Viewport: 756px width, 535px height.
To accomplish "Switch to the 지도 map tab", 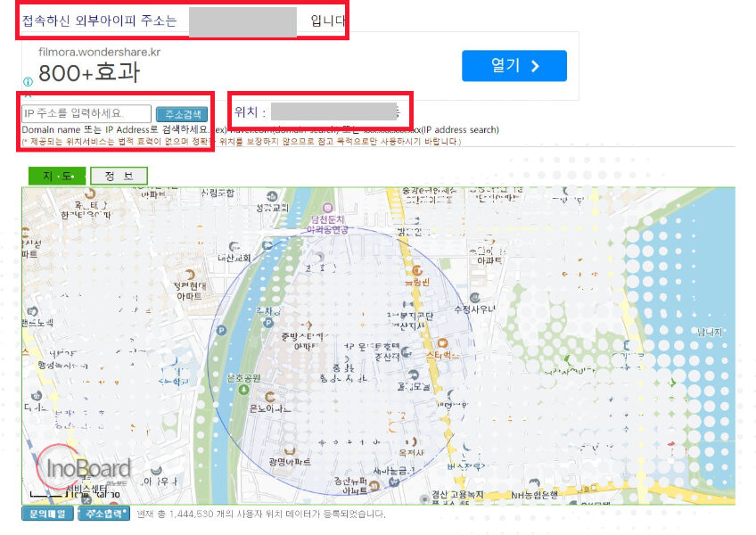I will pos(57,176).
